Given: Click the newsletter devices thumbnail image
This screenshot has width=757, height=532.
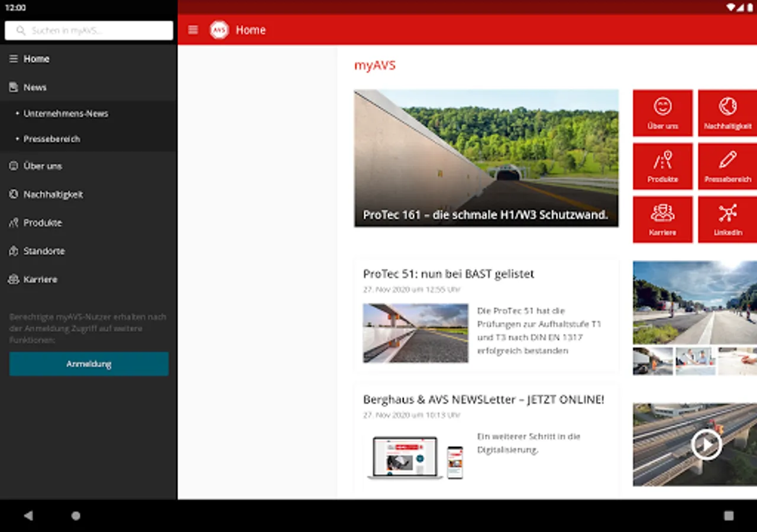Looking at the screenshot, I should 416,458.
